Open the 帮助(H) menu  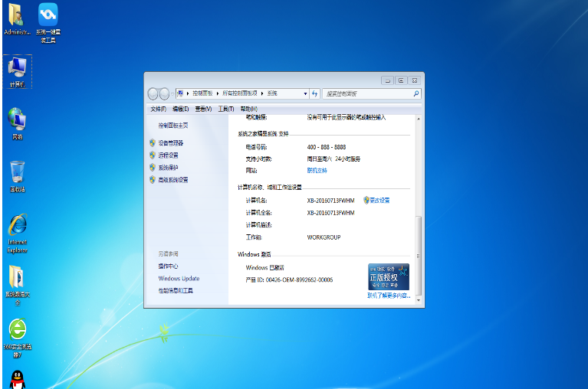pyautogui.click(x=249, y=109)
